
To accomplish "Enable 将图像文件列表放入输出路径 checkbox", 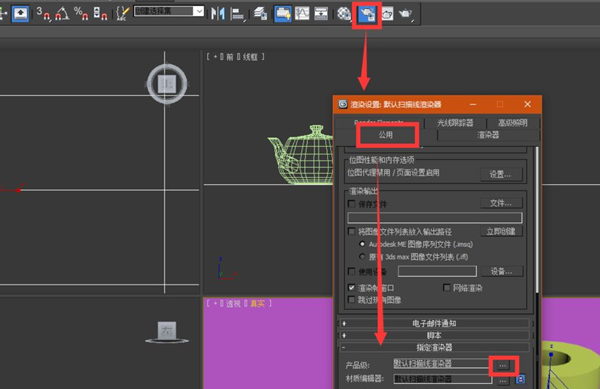I will pos(351,231).
